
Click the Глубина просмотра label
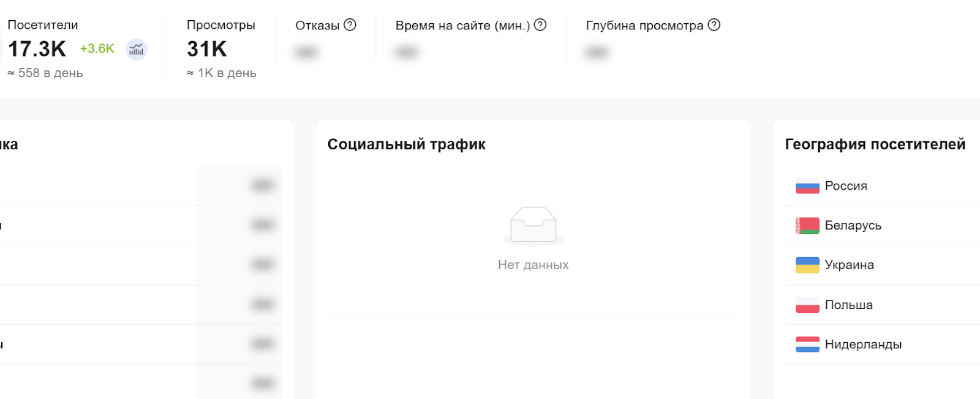[644, 26]
